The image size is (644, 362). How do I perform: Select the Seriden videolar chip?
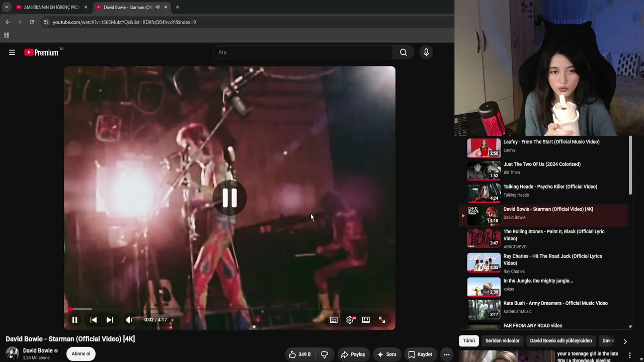502,341
